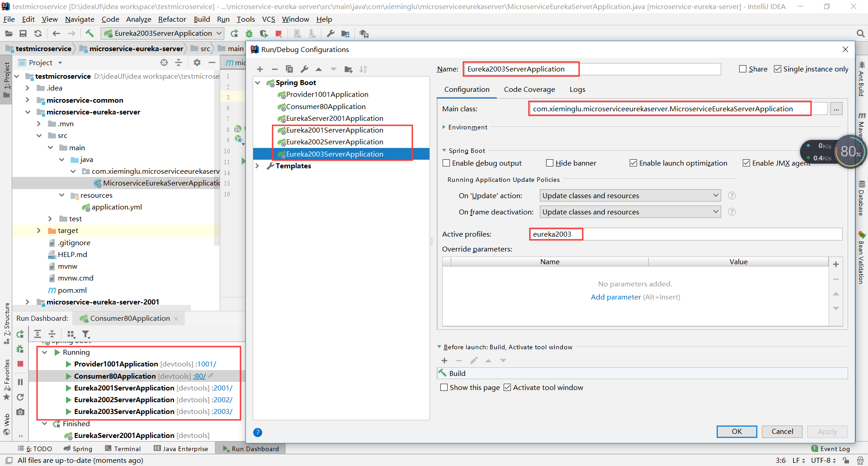The width and height of the screenshot is (868, 466).
Task: Click the Save All toolbar icon
Action: [23, 33]
